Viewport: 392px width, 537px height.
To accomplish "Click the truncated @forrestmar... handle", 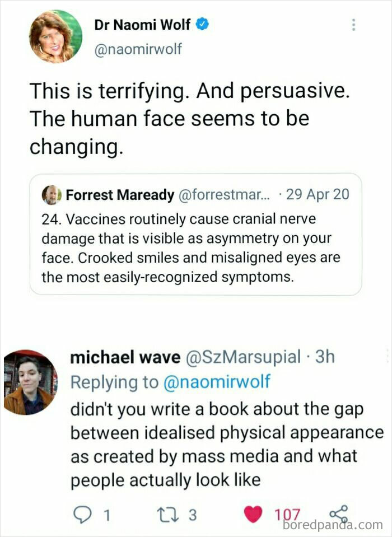I will tap(223, 195).
